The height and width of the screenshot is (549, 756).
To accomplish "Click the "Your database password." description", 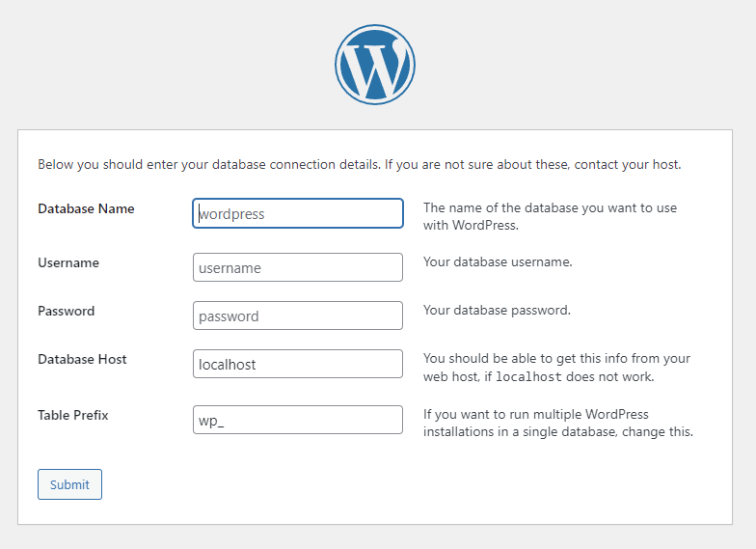I will coord(497,311).
